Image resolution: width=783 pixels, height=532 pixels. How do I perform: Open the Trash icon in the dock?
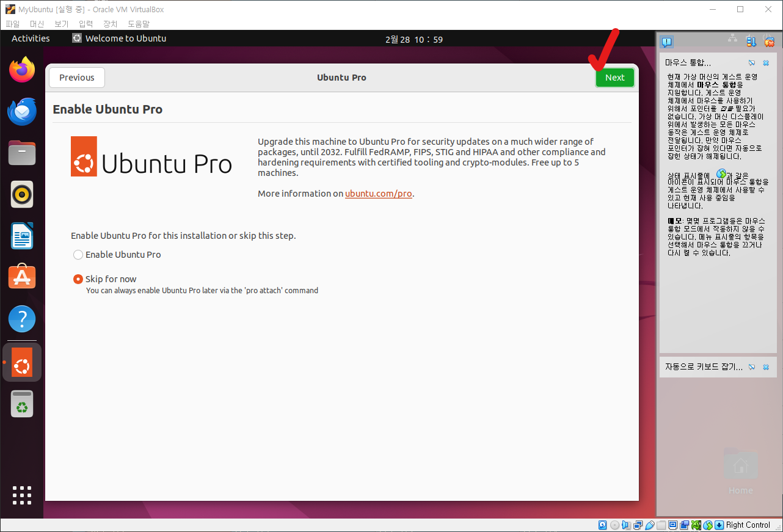pos(22,404)
